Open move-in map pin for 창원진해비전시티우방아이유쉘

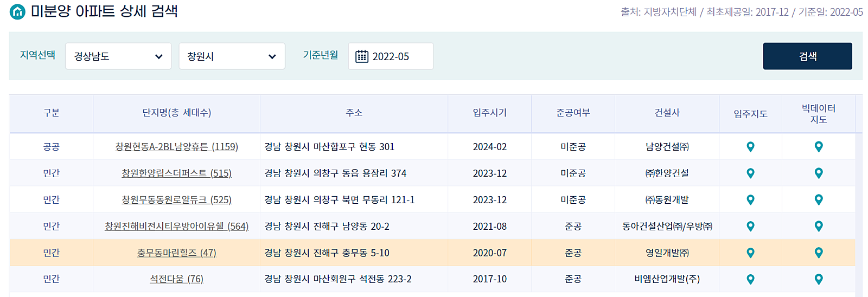[x=750, y=227]
